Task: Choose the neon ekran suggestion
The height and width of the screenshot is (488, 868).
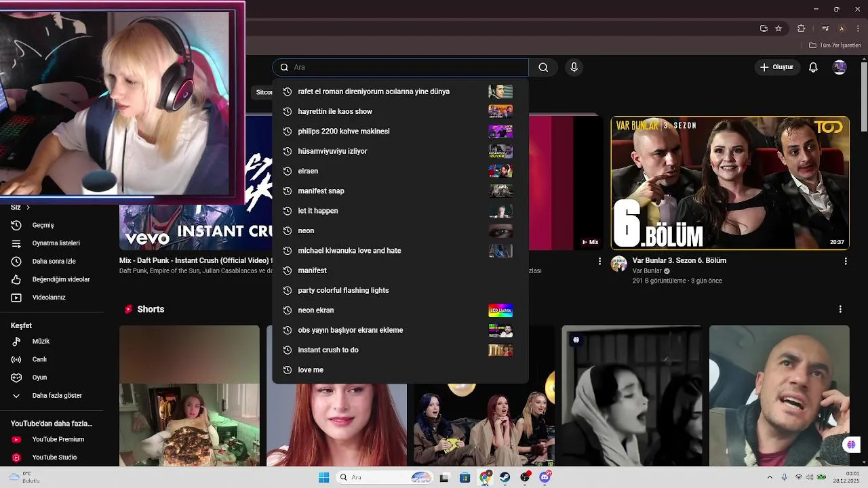Action: pos(400,310)
